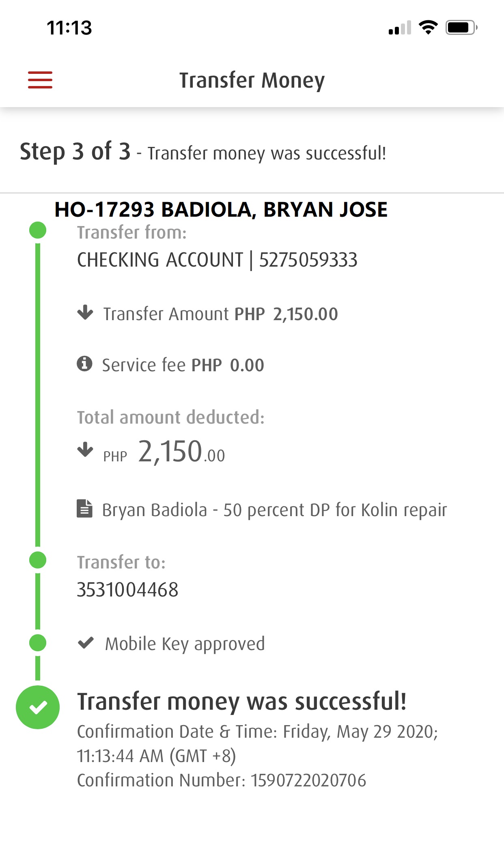Screen dimensions: 504x857
Task: Tap the checkmark icon beside Mobile Key approved
Action: pyautogui.click(x=86, y=643)
